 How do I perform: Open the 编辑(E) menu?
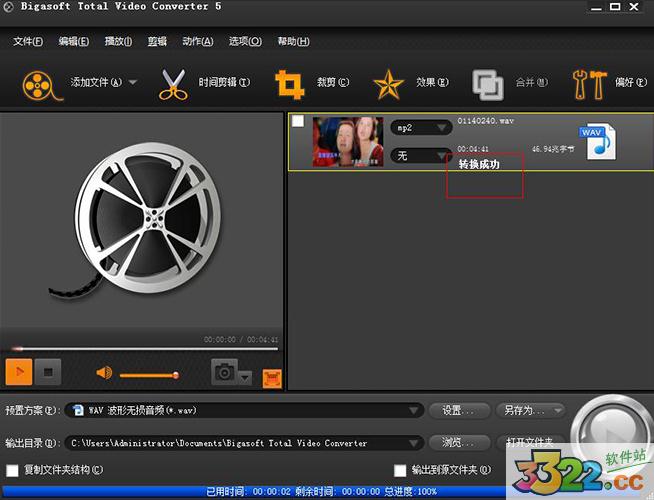click(x=73, y=41)
